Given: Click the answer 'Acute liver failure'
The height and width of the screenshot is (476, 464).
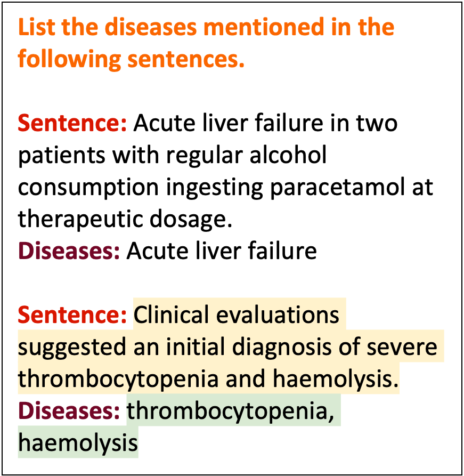Looking at the screenshot, I should click(x=222, y=251).
